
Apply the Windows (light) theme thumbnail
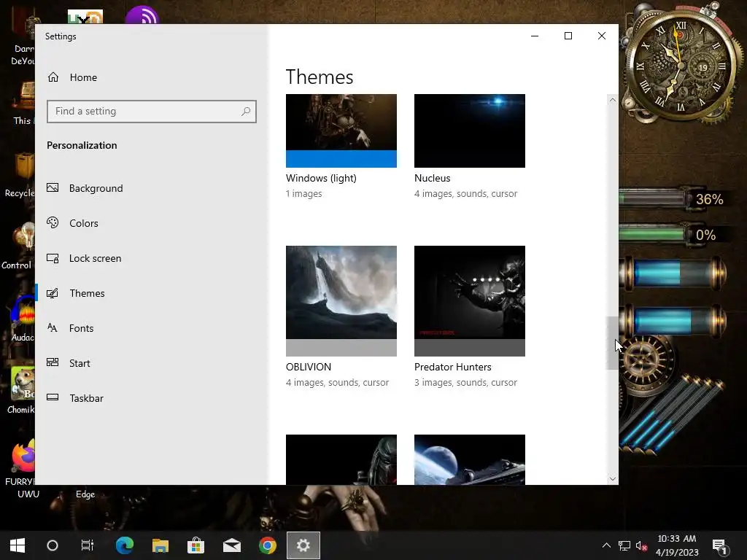(341, 131)
